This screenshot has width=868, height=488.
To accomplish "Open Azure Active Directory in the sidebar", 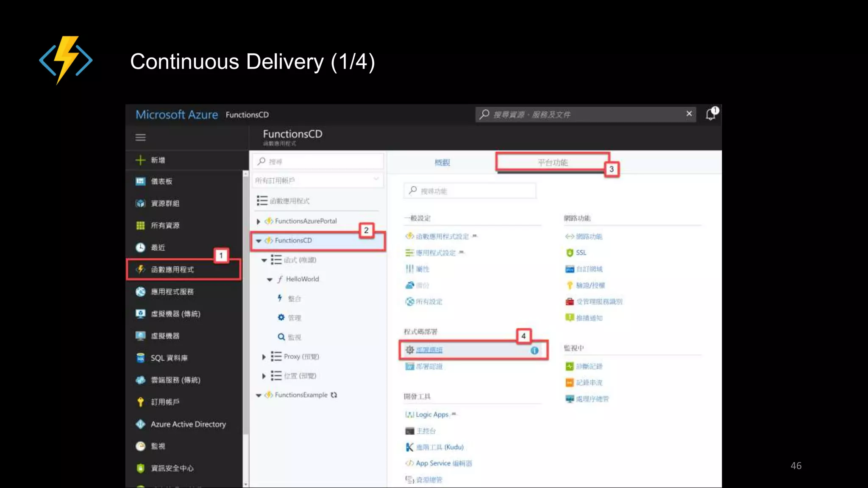I will pyautogui.click(x=188, y=424).
